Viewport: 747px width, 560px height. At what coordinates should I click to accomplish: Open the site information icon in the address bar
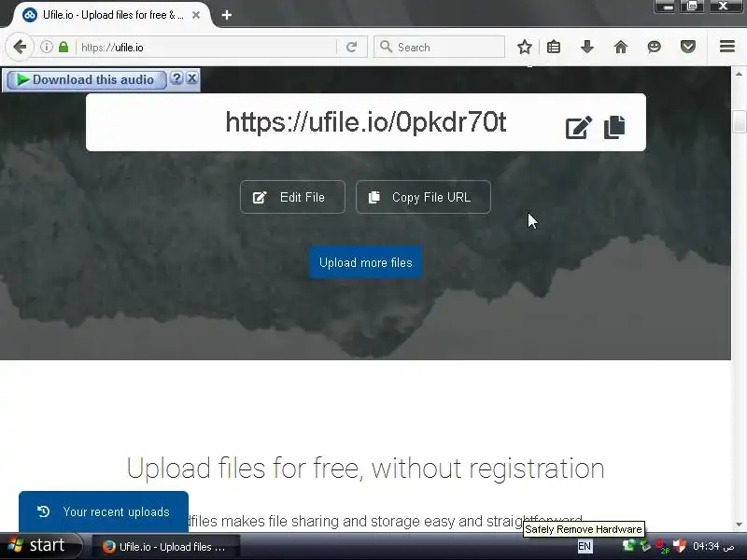click(x=46, y=48)
